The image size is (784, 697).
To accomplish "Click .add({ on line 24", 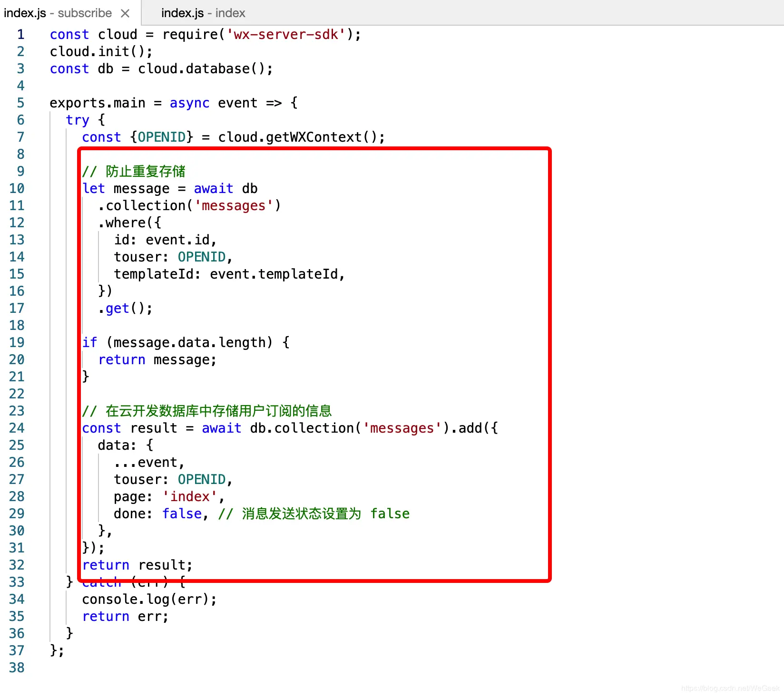I will tap(474, 428).
